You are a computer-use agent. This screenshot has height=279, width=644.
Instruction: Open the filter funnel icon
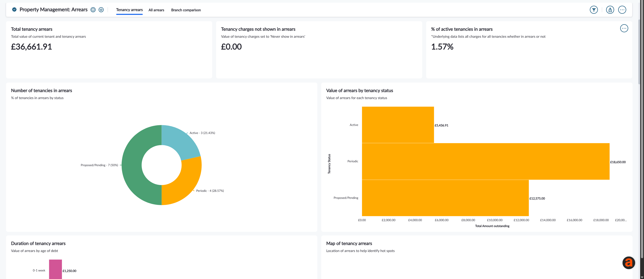point(594,10)
